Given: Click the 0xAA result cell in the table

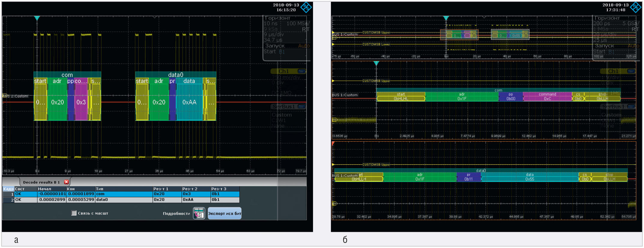Looking at the screenshot, I should 196,200.
